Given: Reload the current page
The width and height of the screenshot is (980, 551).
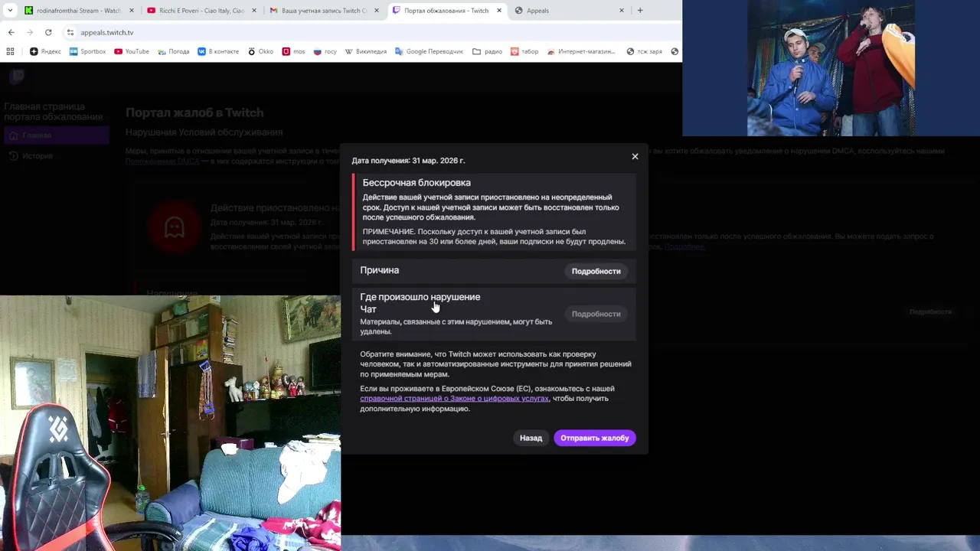Looking at the screenshot, I should click(x=48, y=32).
